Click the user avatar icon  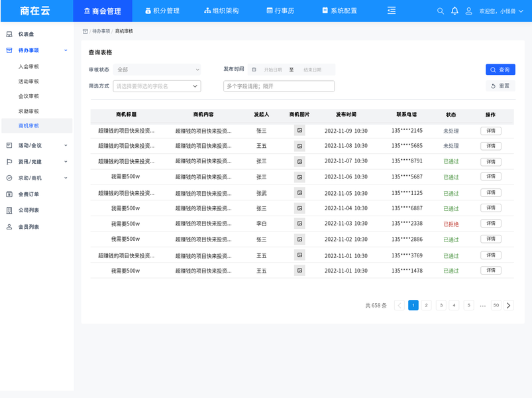(468, 11)
